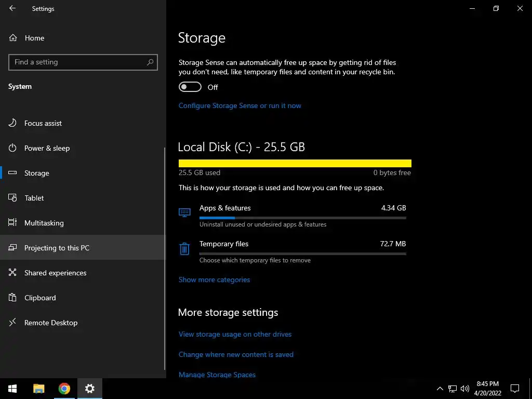The image size is (532, 399).
Task: Click the Multitasking icon
Action: pos(12,223)
